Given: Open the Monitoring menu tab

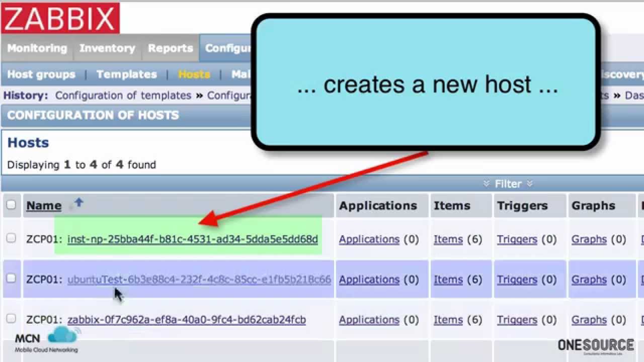Looking at the screenshot, I should [37, 48].
